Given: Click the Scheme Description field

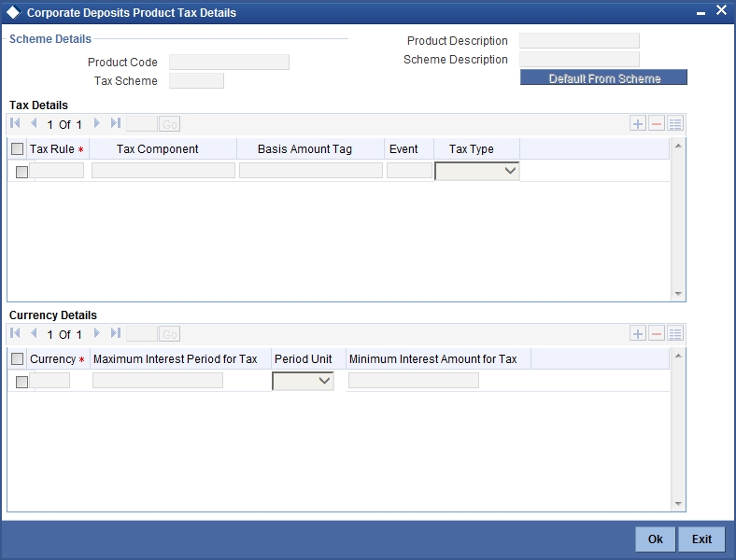Looking at the screenshot, I should pyautogui.click(x=579, y=60).
